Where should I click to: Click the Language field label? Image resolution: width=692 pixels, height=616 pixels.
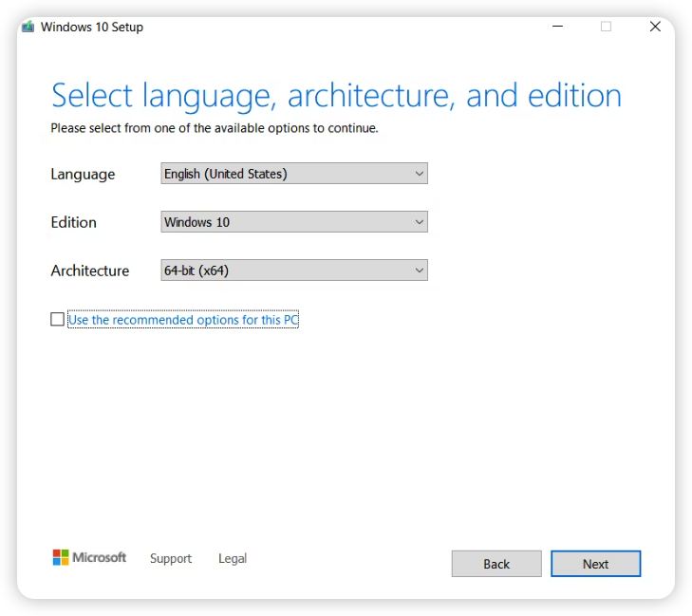(x=83, y=175)
